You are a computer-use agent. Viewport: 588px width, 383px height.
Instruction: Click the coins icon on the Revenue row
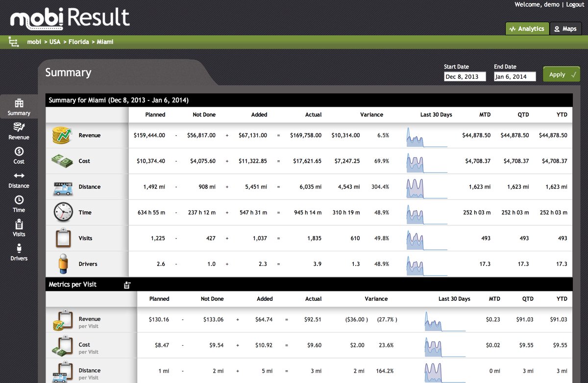click(x=61, y=135)
